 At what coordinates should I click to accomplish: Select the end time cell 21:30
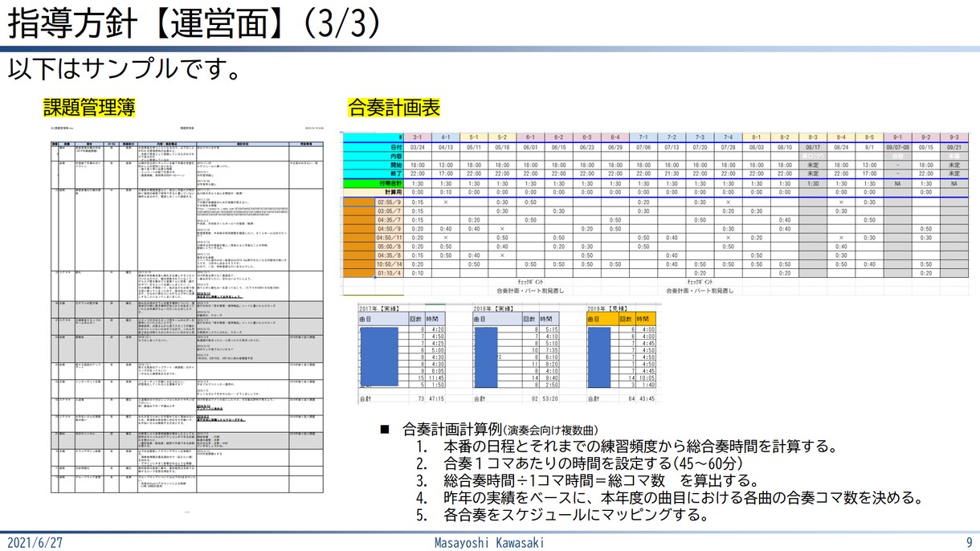click(x=672, y=173)
